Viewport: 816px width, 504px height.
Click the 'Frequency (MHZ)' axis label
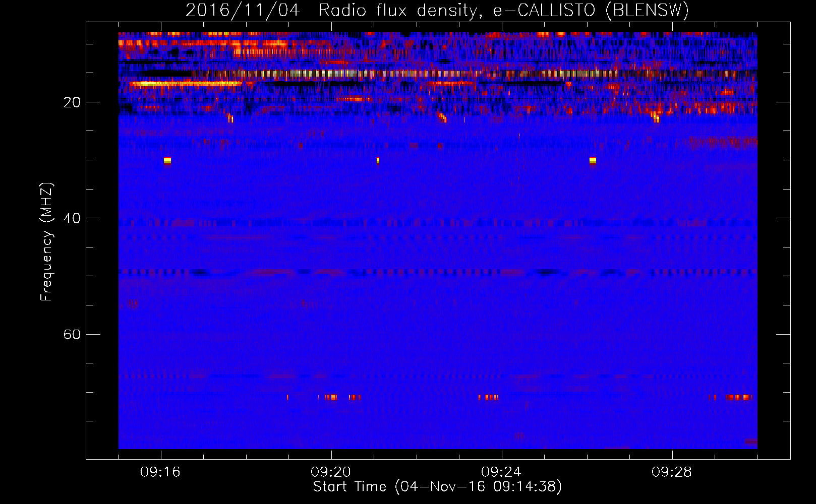[46, 242]
